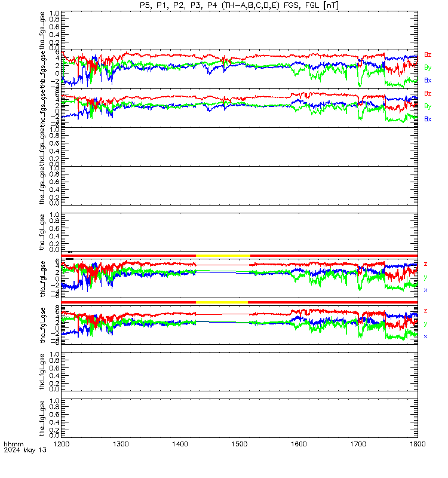This screenshot has height=478, width=448.
Task: Click yellow status bar segment above thb_fgl_gse panel
Action: coord(223,256)
